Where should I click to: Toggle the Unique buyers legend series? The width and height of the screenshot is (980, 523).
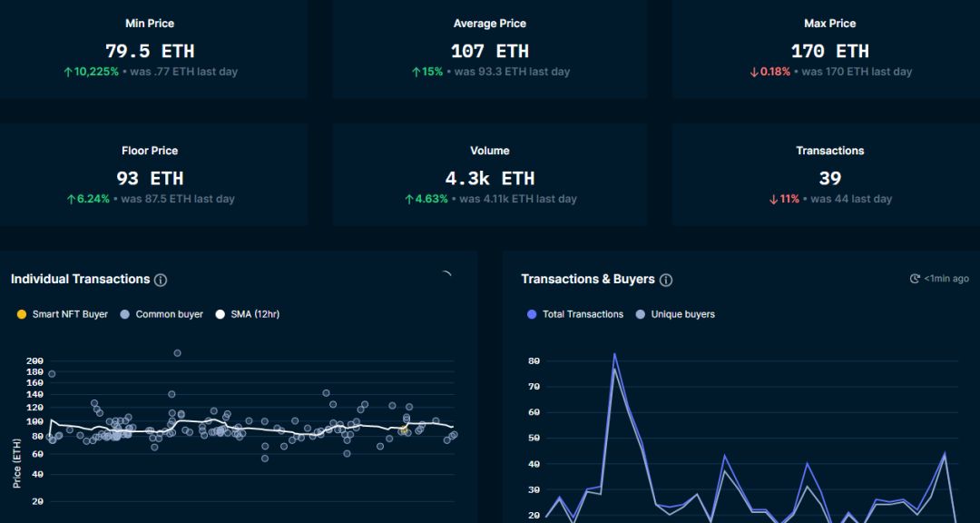pyautogui.click(x=675, y=314)
